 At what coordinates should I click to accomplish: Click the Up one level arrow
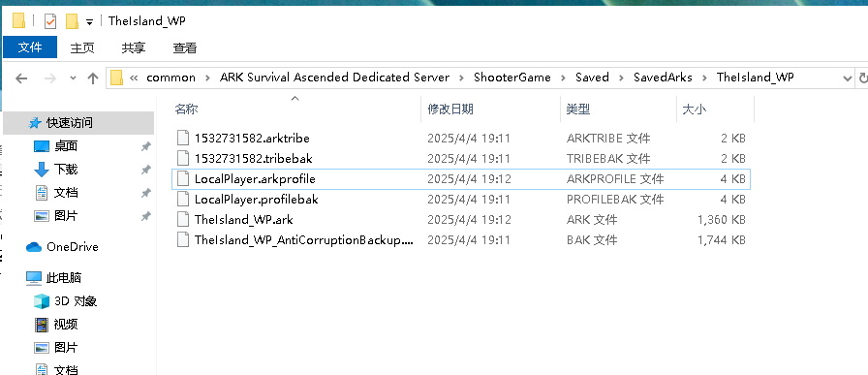[x=93, y=78]
